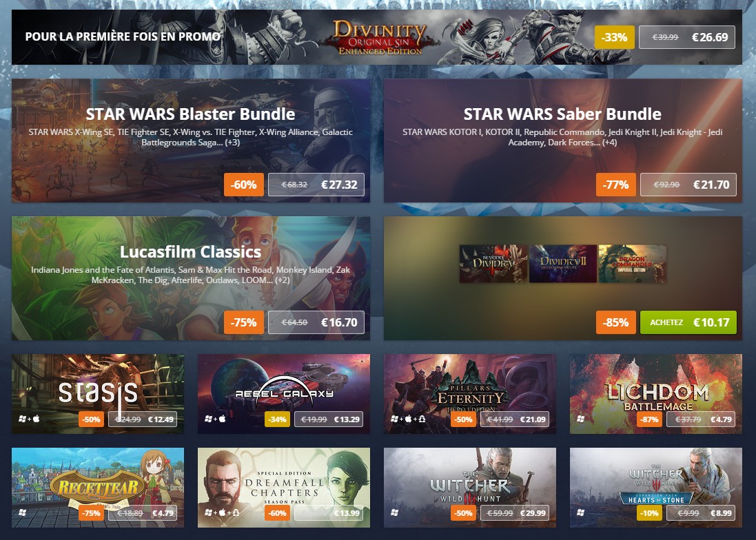Click the -33% Divinity banner discount badge

pos(614,37)
